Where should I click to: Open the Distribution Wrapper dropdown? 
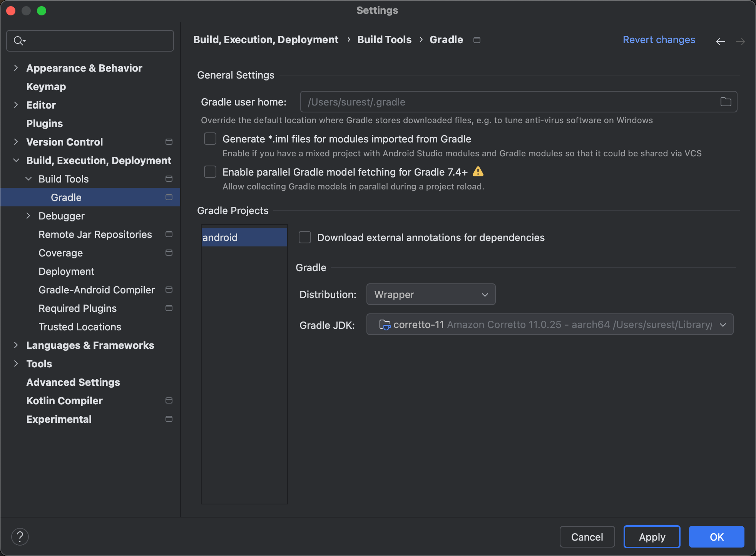(x=431, y=295)
